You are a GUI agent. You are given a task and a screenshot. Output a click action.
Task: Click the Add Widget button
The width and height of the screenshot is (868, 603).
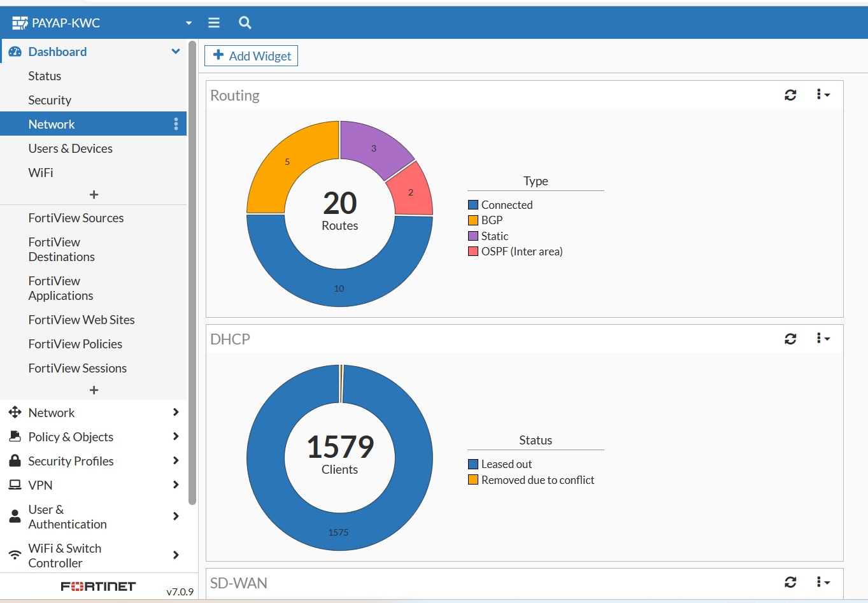(x=251, y=56)
